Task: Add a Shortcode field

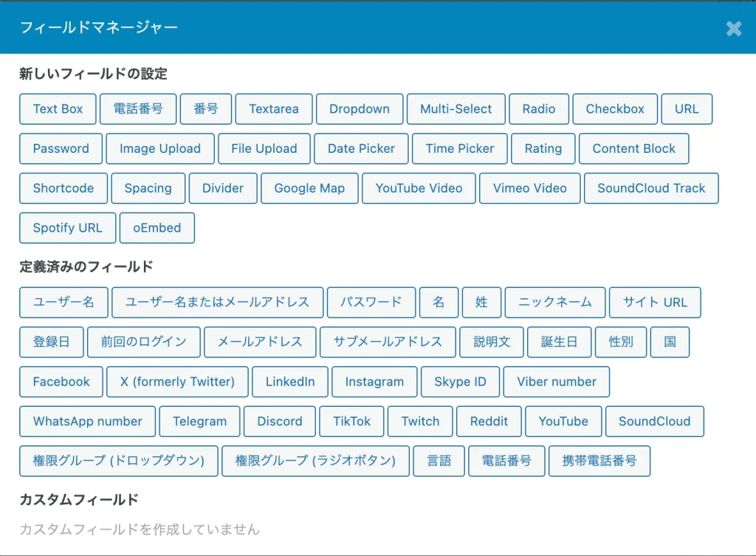Action: [63, 188]
